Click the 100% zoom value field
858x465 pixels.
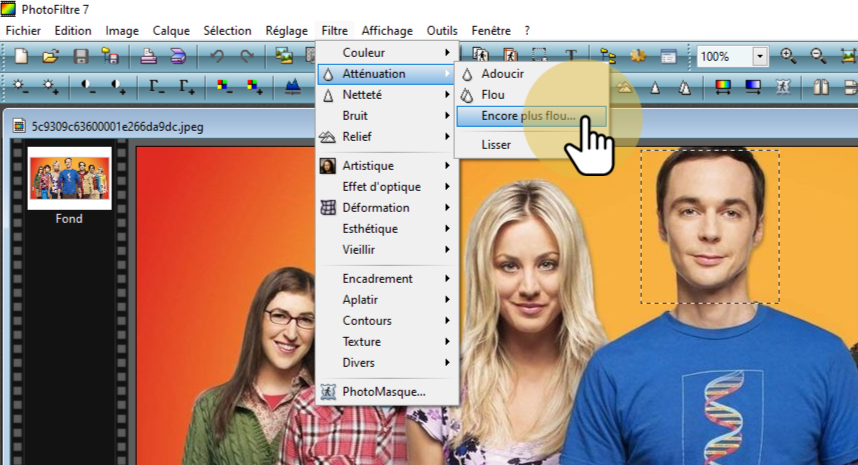[724, 56]
